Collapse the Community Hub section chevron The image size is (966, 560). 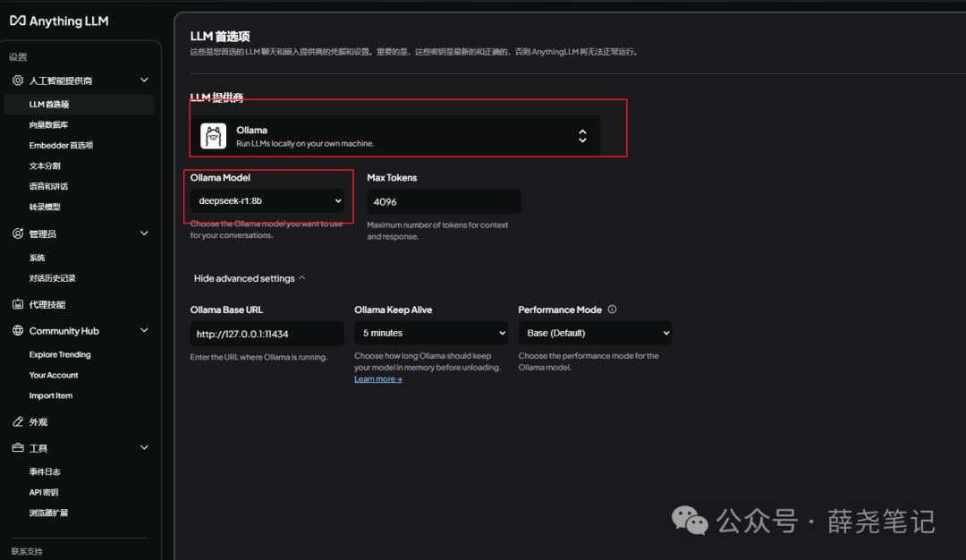(x=144, y=330)
